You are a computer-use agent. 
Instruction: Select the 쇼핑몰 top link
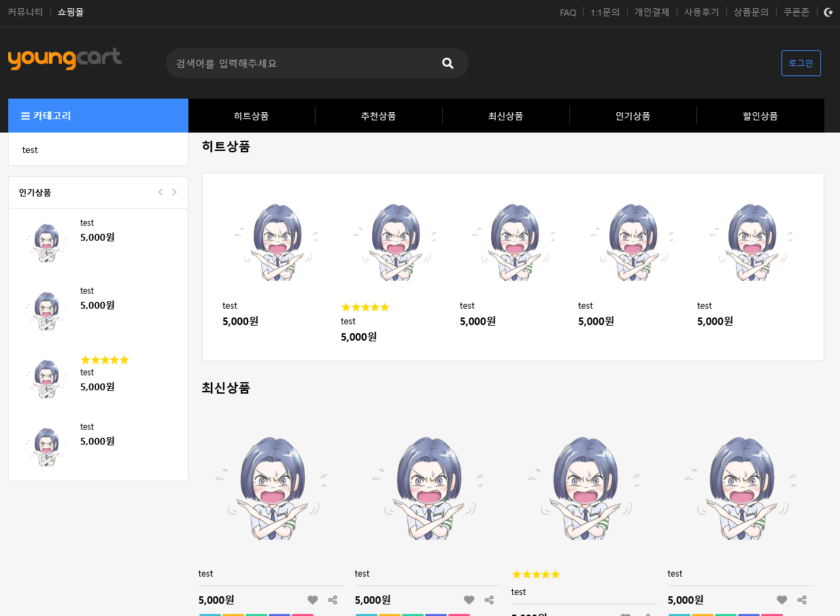(x=71, y=12)
